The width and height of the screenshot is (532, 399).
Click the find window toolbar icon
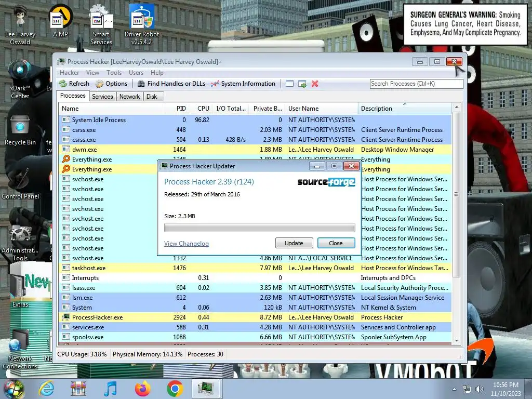289,84
